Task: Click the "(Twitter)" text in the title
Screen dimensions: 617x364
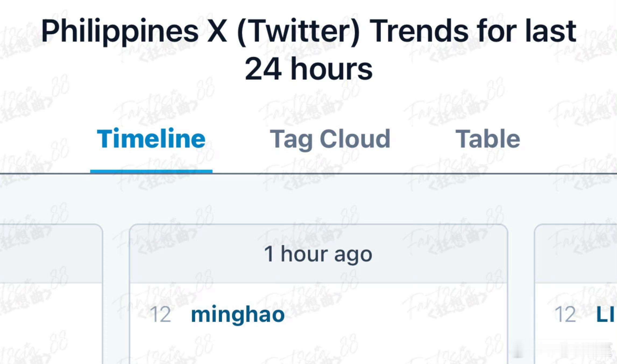Action: point(299,31)
